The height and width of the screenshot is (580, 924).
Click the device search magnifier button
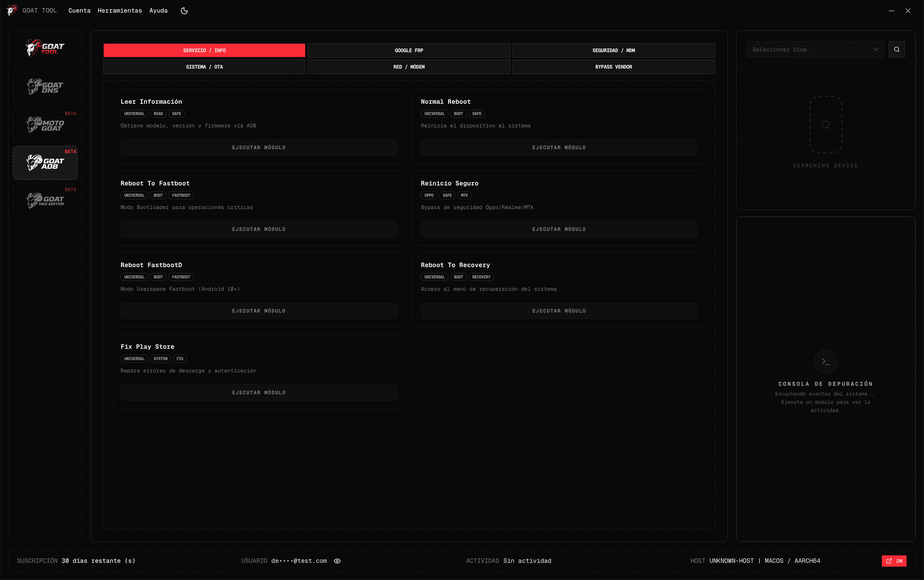click(x=896, y=50)
